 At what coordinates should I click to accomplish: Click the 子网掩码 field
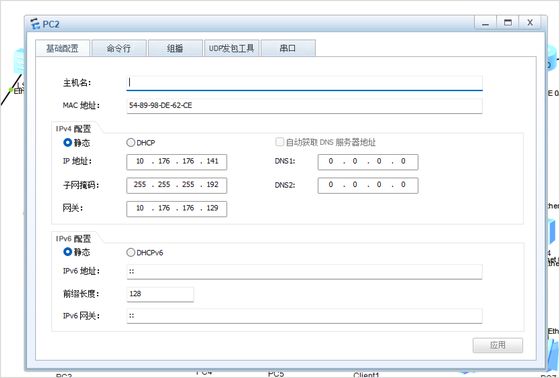[176, 185]
